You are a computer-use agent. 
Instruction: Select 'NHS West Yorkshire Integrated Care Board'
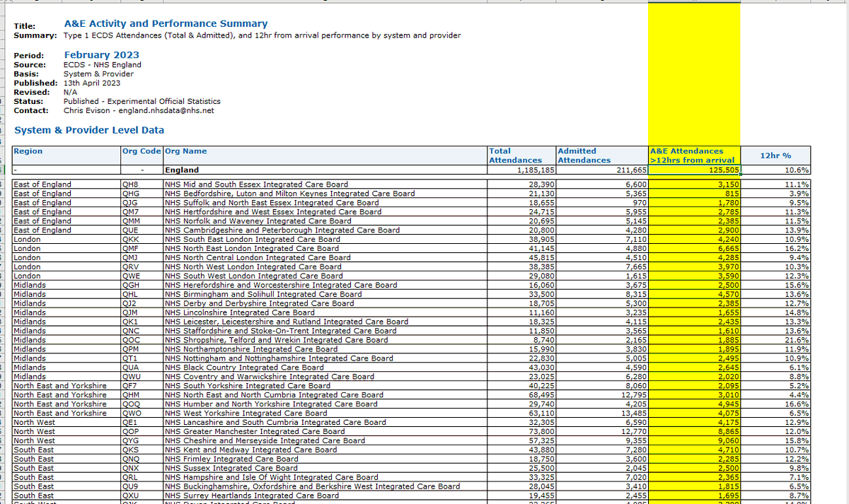click(325, 414)
